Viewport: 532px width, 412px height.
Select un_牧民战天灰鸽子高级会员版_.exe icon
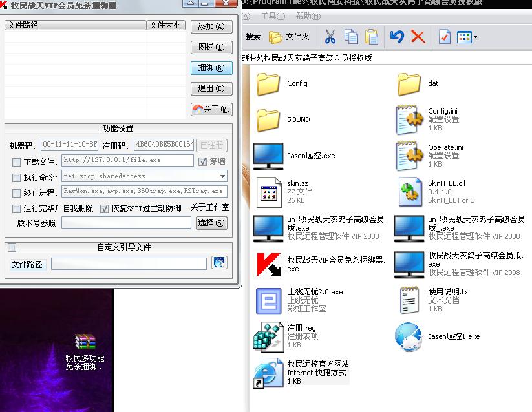point(409,229)
